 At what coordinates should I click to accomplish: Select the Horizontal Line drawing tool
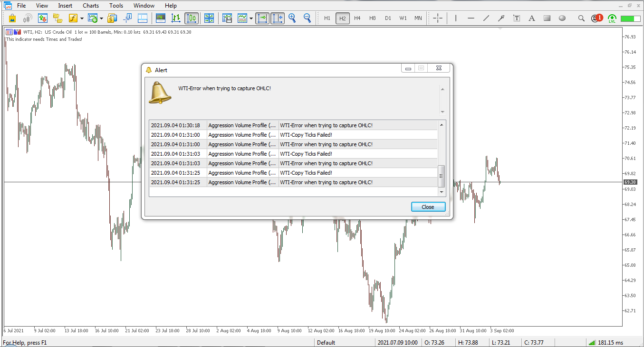[471, 19]
